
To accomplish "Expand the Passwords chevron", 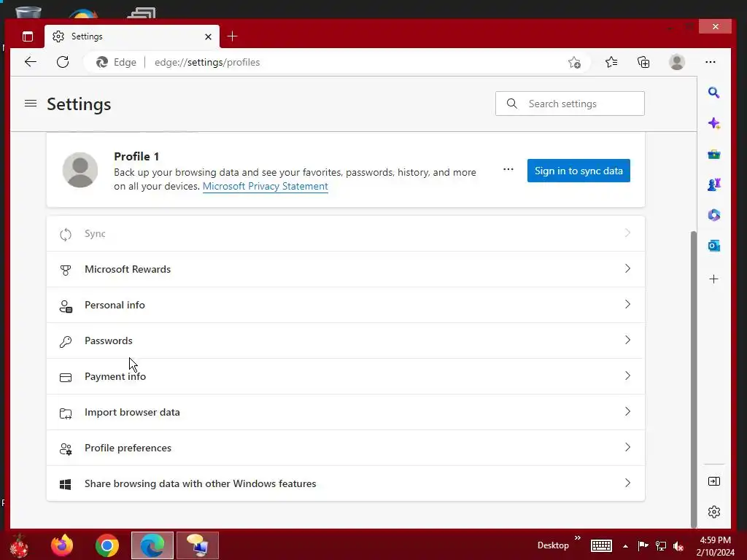I will [627, 340].
